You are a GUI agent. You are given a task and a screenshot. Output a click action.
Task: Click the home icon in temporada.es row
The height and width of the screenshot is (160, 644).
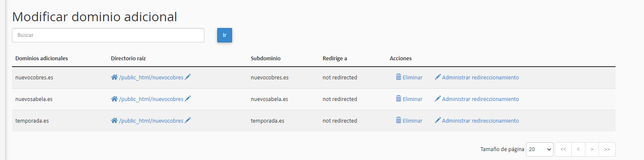click(114, 121)
